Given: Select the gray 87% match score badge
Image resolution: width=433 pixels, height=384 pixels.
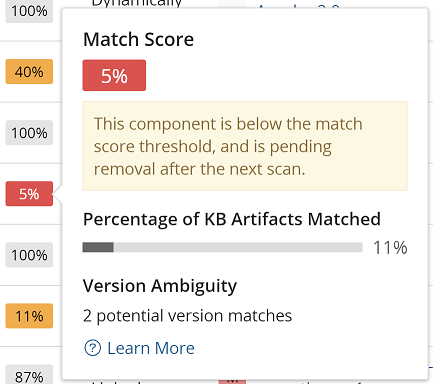Looking at the screenshot, I should [x=29, y=375].
